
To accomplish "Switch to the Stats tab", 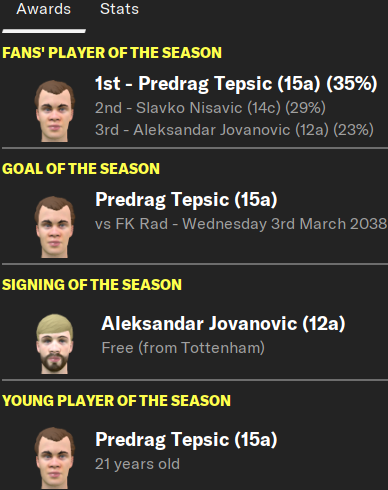I will [119, 9].
